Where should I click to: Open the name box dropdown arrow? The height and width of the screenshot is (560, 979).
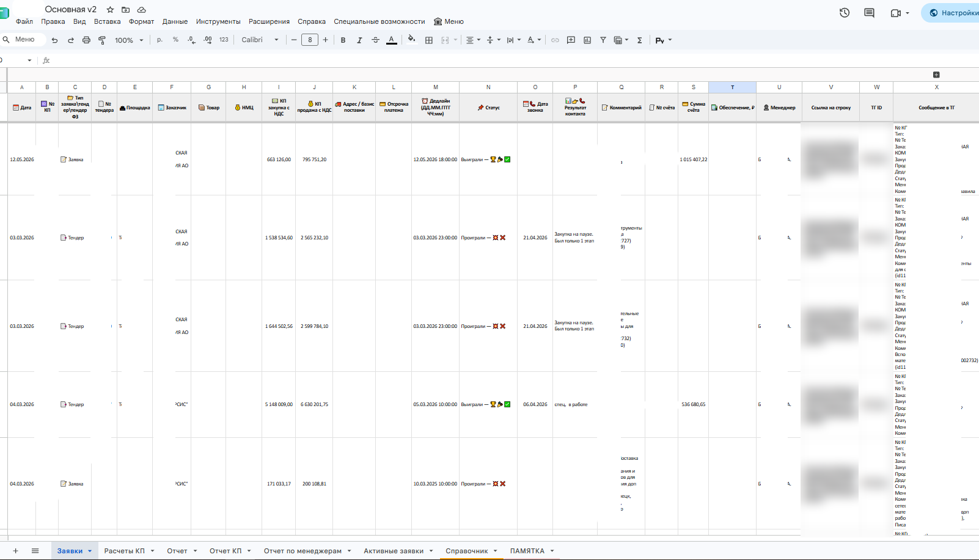coord(29,60)
